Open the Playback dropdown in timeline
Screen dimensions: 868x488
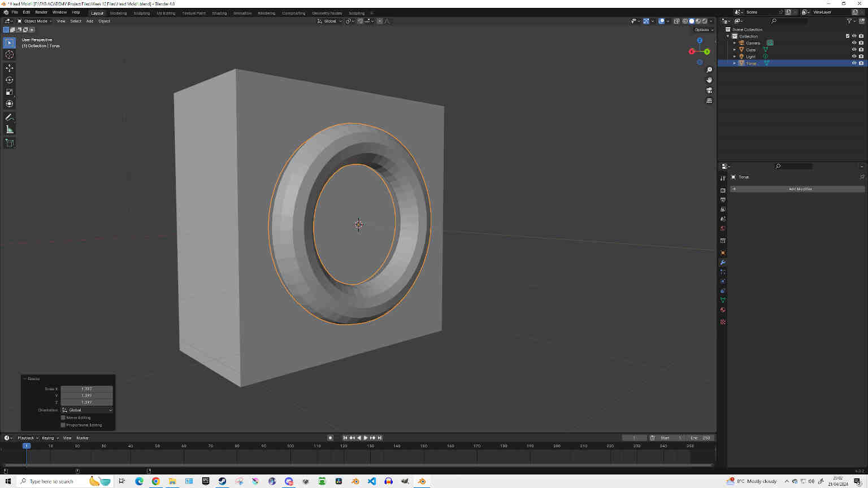point(28,438)
